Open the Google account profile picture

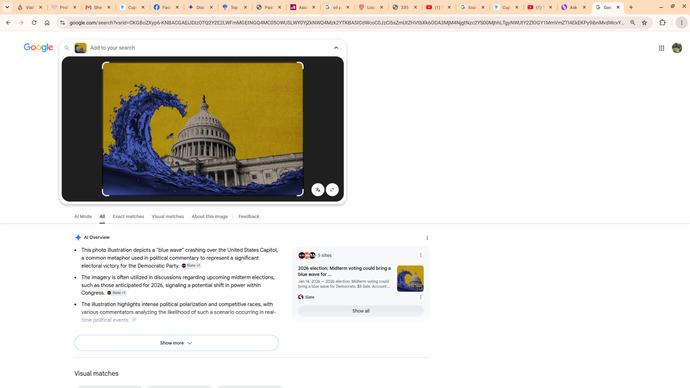click(677, 48)
